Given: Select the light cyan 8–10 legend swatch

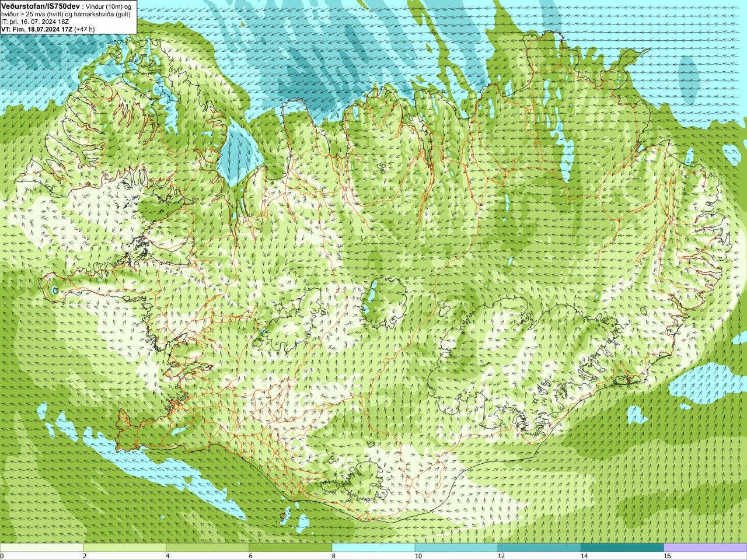Looking at the screenshot, I should 373,548.
